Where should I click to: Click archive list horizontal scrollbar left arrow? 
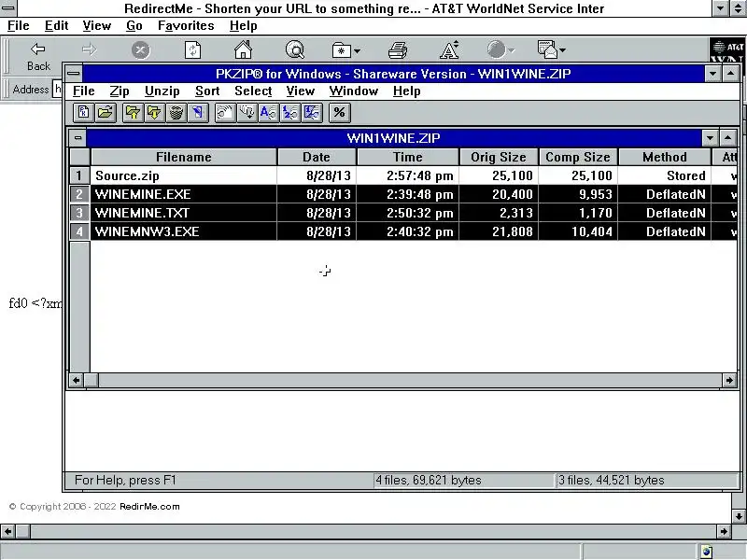(77, 380)
